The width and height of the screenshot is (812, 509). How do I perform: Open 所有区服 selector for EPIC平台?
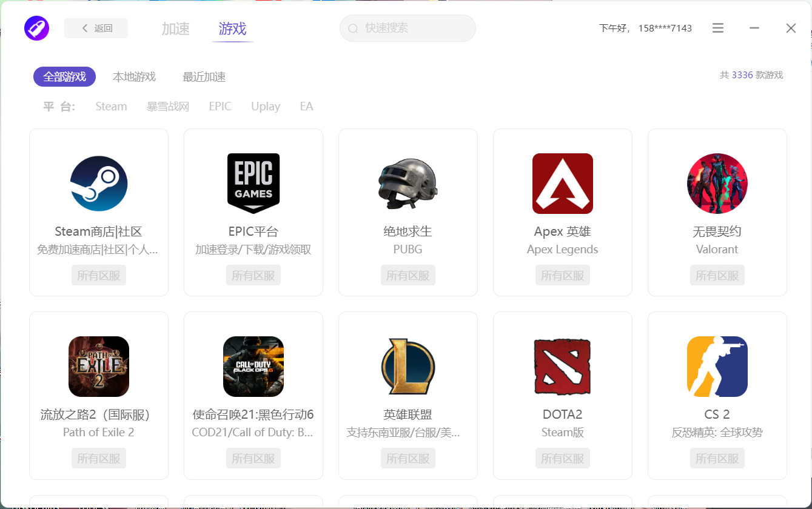point(253,276)
